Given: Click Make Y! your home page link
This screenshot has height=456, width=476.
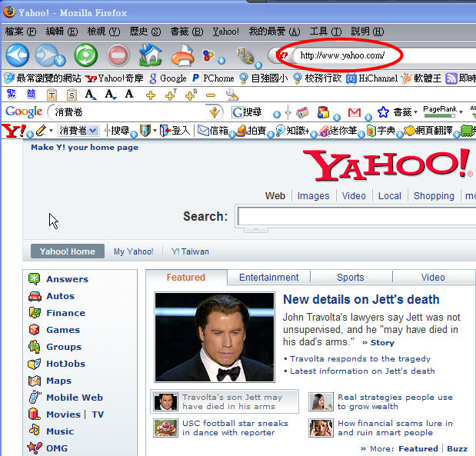Looking at the screenshot, I should coord(85,148).
